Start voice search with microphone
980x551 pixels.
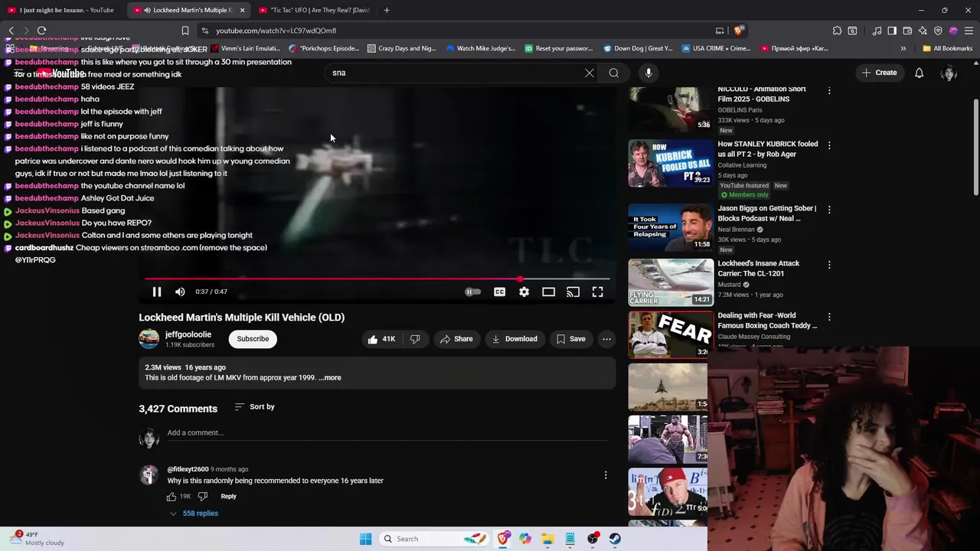648,73
